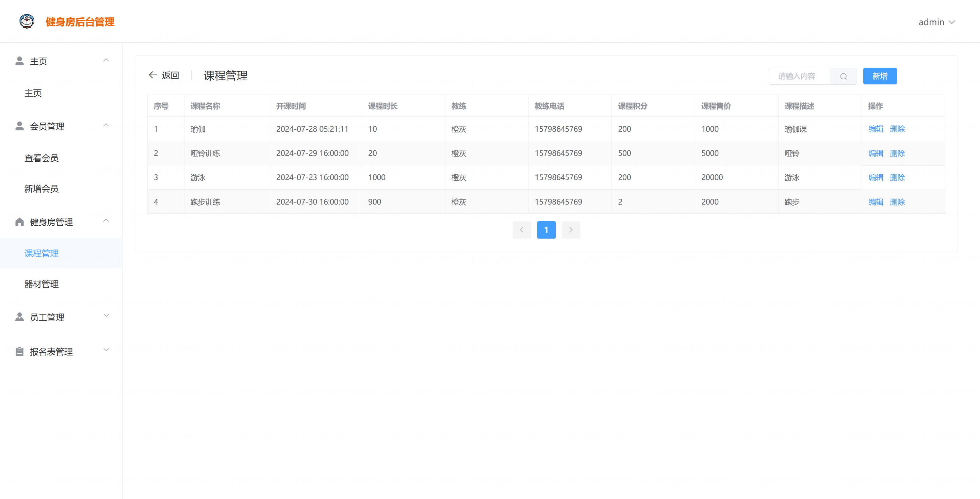Go to previous page arrow

[x=522, y=230]
